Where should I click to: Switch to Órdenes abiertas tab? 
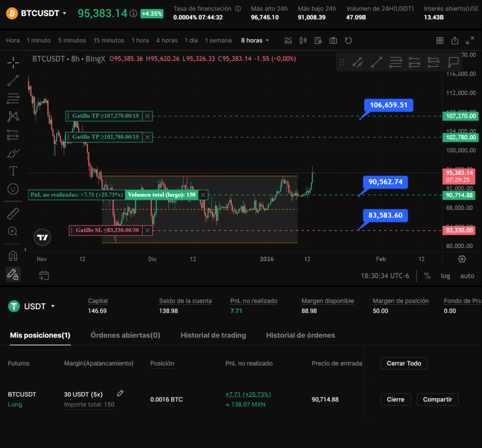tap(125, 335)
